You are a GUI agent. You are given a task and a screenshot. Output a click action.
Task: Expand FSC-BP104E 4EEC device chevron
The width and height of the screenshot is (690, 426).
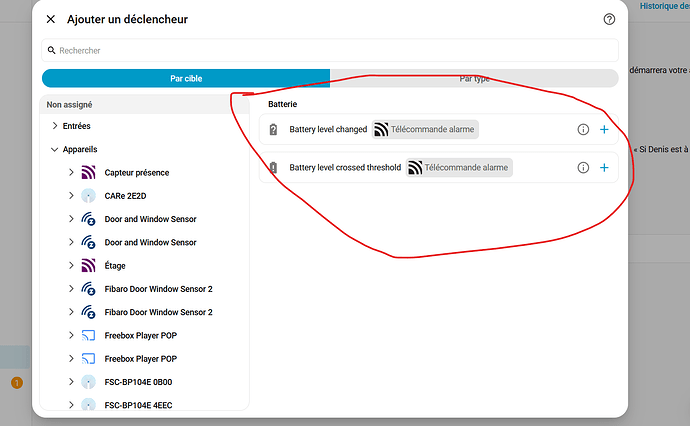pyautogui.click(x=71, y=405)
